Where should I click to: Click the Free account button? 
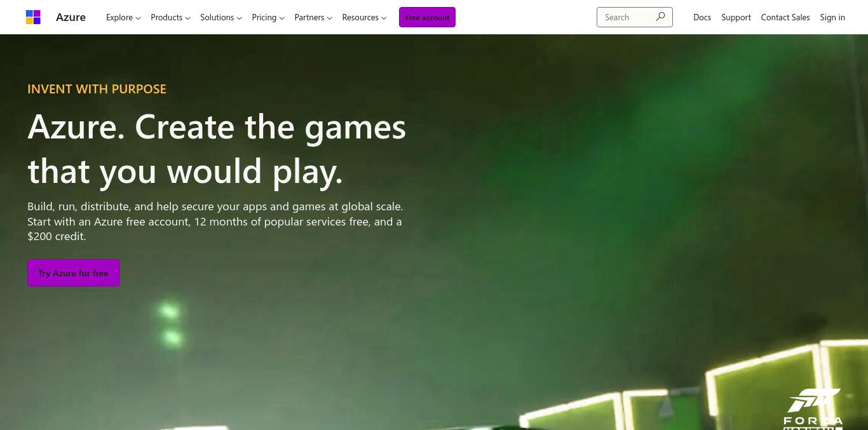(427, 17)
